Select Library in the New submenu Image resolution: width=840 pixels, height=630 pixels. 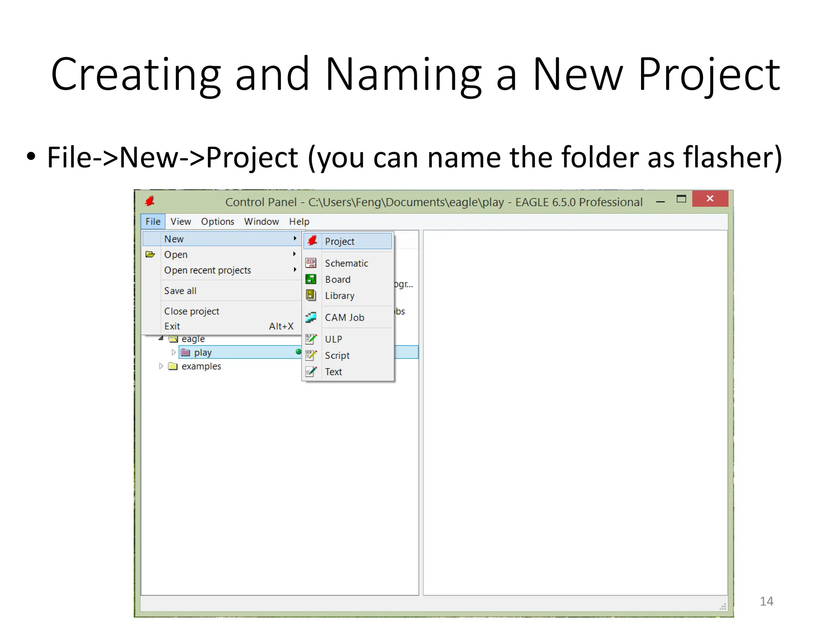pyautogui.click(x=348, y=295)
